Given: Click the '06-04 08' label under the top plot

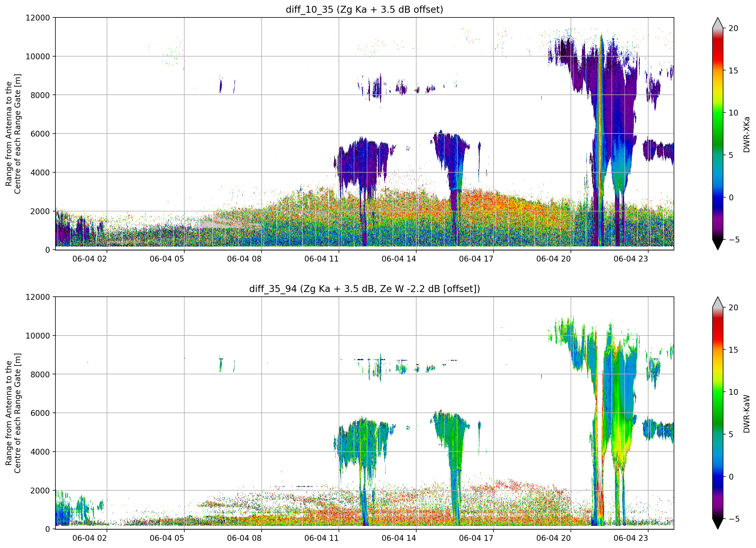Looking at the screenshot, I should [244, 259].
